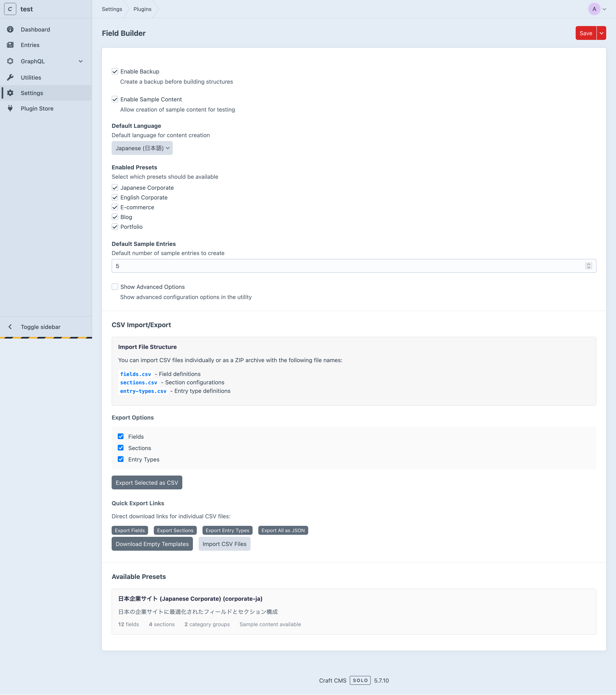The height and width of the screenshot is (695, 616).
Task: Open the Default Language dropdown
Action: pyautogui.click(x=142, y=148)
